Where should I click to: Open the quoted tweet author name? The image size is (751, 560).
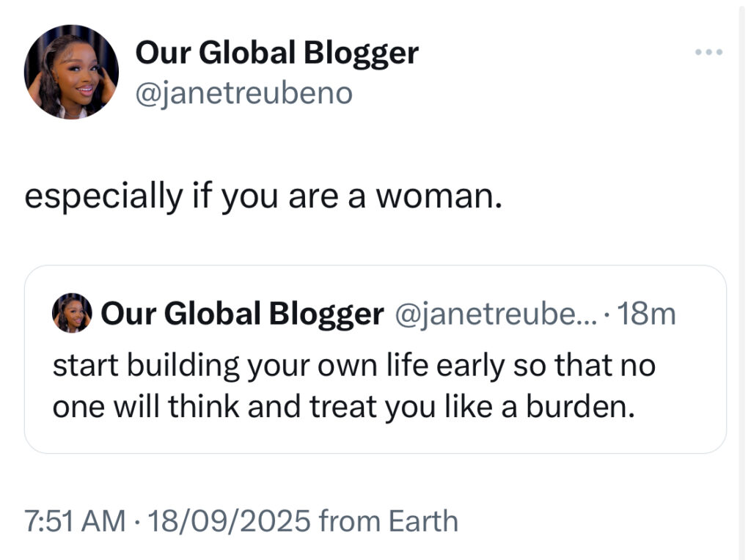242,314
